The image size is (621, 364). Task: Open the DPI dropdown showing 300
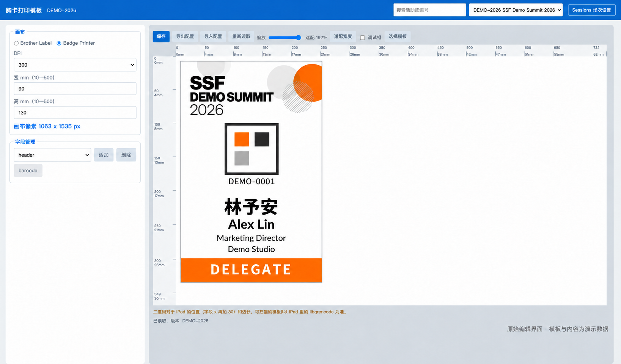pos(75,65)
